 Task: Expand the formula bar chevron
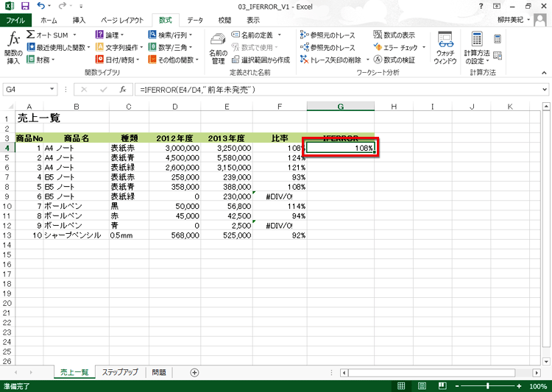click(545, 90)
